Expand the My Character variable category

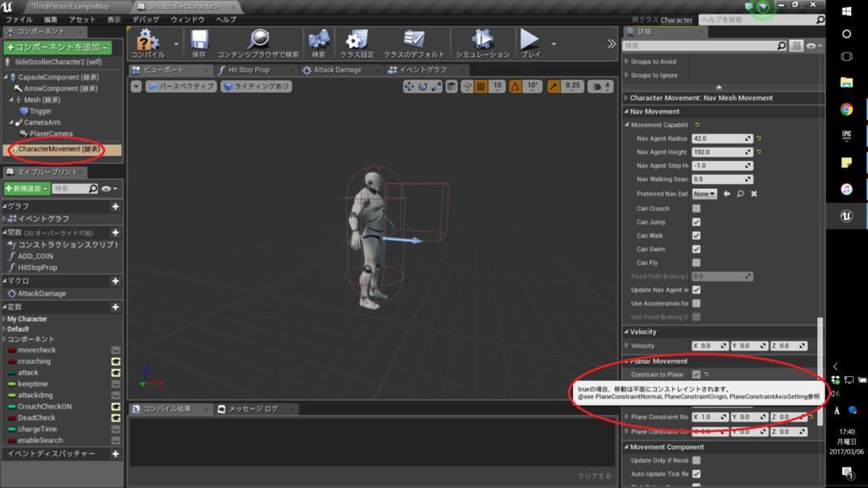4,319
